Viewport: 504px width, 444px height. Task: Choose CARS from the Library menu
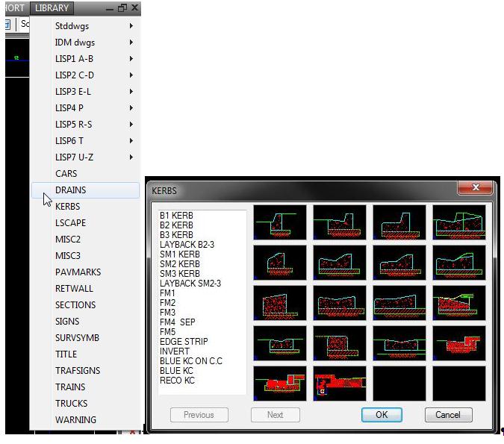point(86,173)
